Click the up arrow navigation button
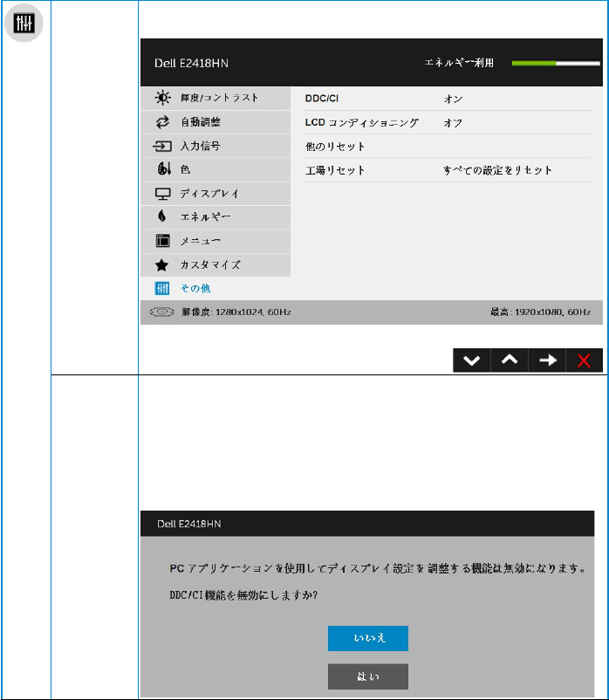 (510, 360)
